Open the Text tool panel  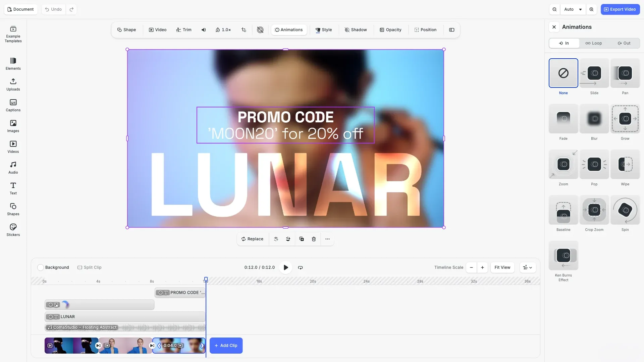click(x=13, y=188)
